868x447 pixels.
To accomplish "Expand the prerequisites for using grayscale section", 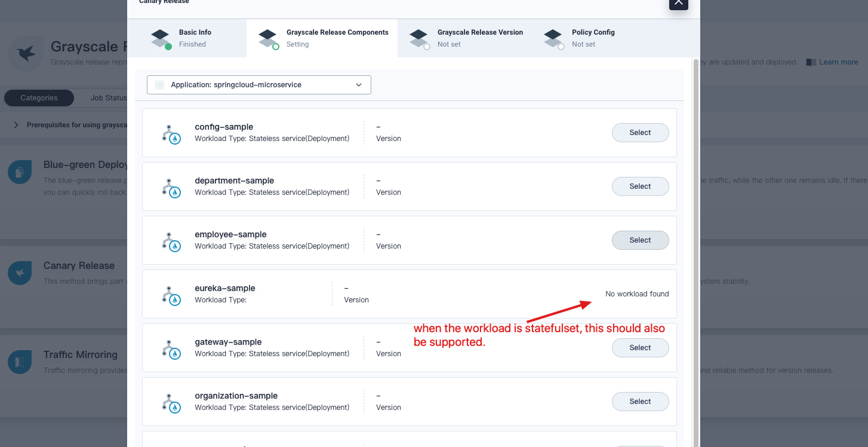I will (x=16, y=124).
